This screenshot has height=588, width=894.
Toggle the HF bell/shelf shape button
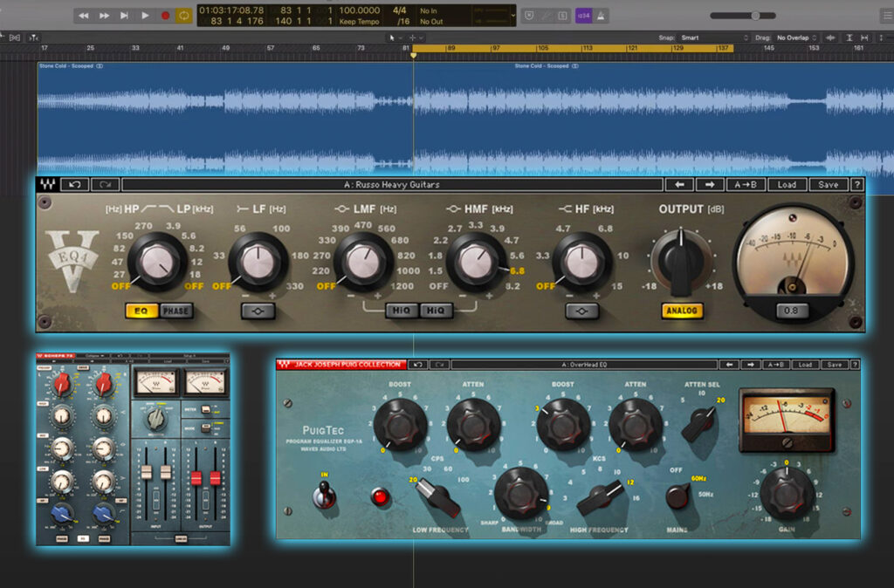tap(581, 311)
